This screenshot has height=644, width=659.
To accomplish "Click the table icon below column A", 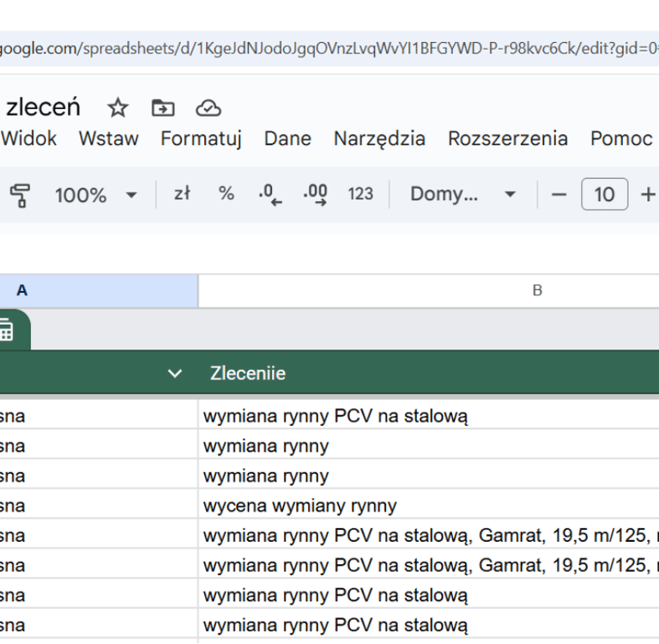I will [x=7, y=331].
